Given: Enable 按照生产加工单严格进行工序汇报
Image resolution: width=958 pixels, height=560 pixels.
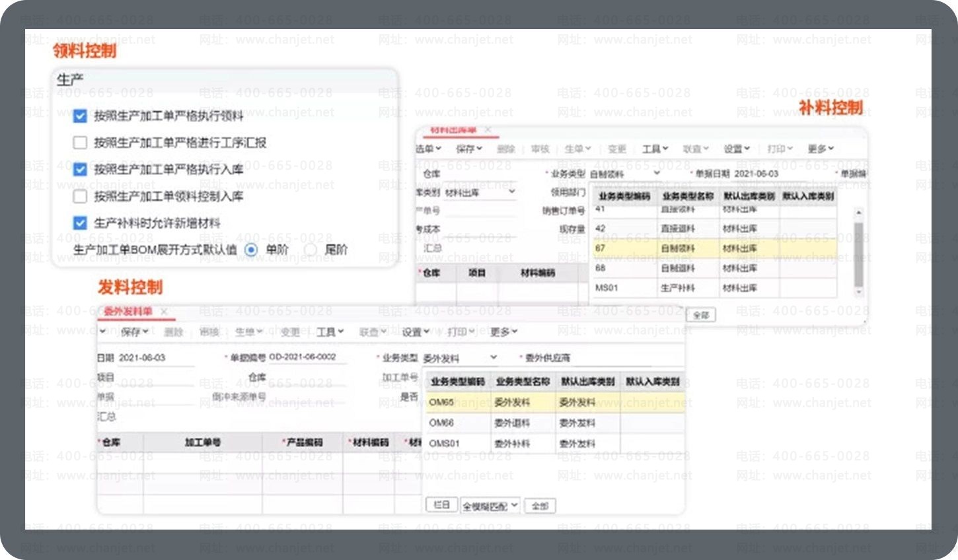Looking at the screenshot, I should pos(80,143).
